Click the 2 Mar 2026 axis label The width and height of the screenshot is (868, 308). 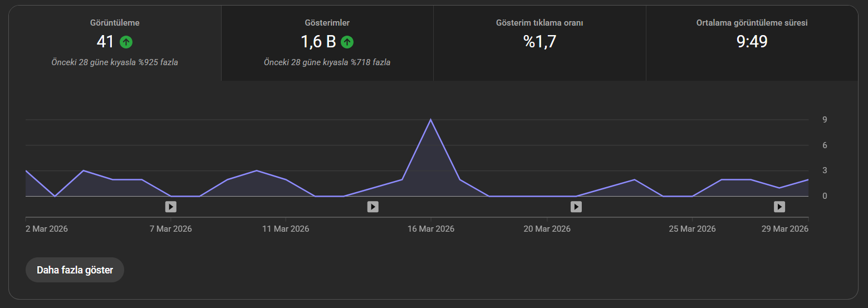tap(47, 229)
